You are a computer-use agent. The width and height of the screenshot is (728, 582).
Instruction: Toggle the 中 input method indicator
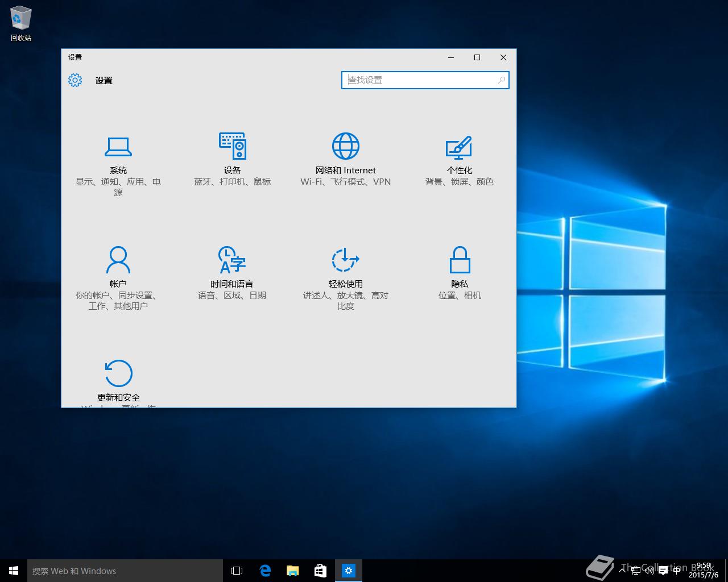pos(676,571)
